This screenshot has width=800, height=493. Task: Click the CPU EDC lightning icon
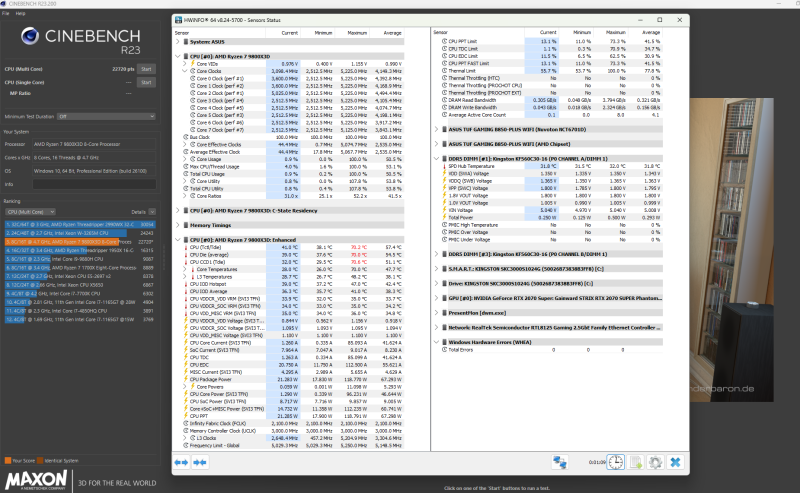[186, 364]
